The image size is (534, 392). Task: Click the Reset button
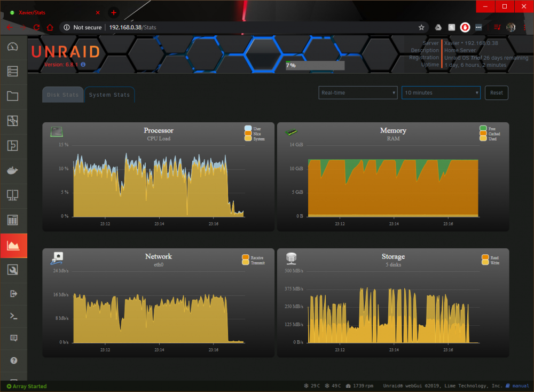(497, 92)
